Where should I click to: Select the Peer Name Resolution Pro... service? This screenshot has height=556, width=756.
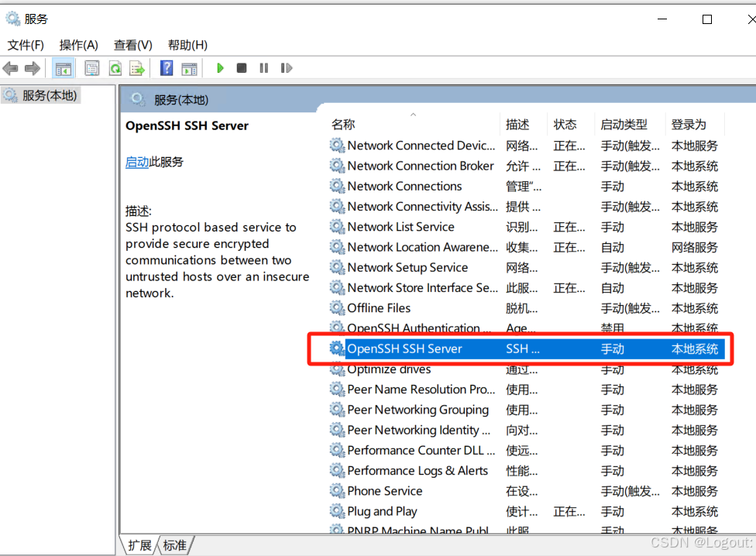[527, 390]
